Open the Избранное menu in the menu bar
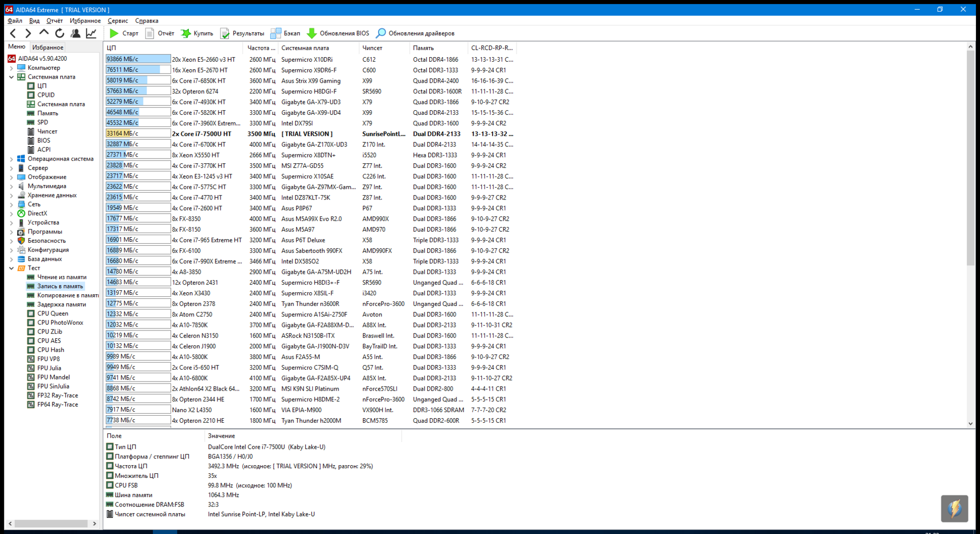 pyautogui.click(x=85, y=21)
